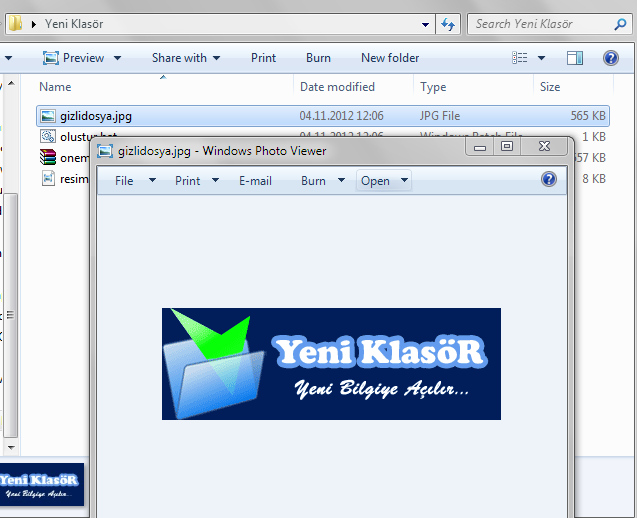This screenshot has width=637, height=518.
Task: Select the WinRAR archive file icon
Action: [47, 158]
